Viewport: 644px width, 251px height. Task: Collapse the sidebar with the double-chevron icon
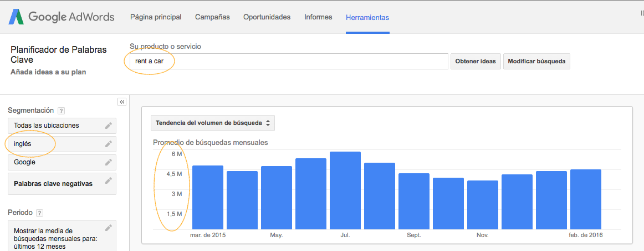(122, 102)
